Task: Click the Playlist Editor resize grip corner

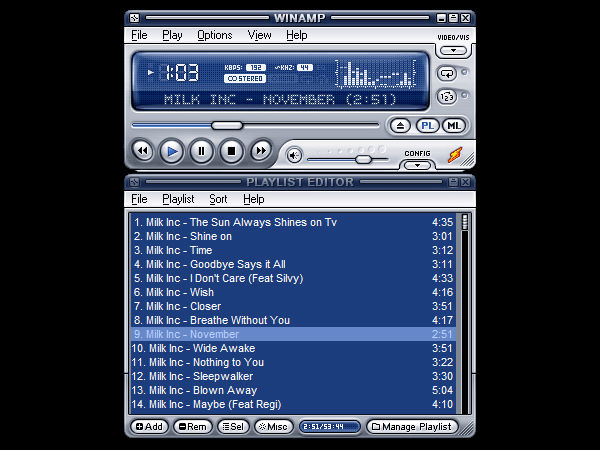Action: click(467, 428)
